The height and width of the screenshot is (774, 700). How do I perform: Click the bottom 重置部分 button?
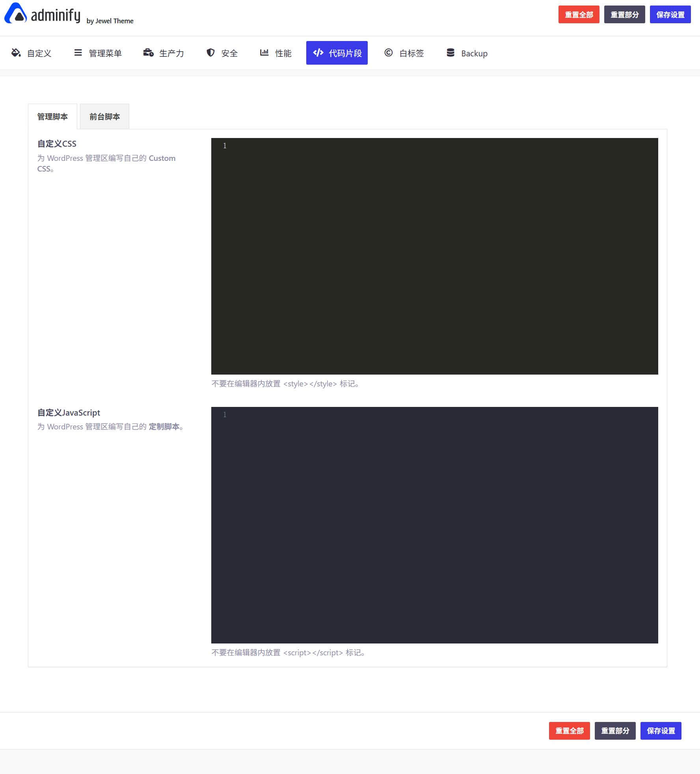(x=615, y=731)
